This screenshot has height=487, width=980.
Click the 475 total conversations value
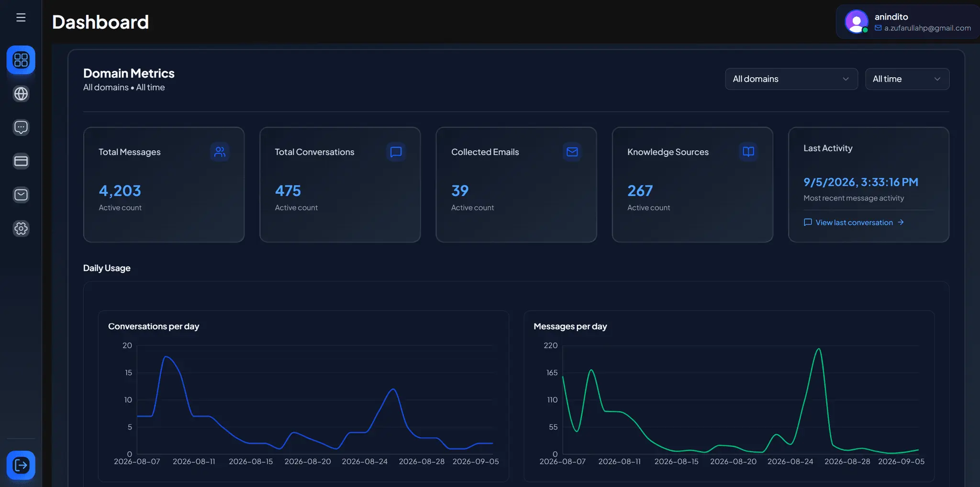(x=288, y=191)
